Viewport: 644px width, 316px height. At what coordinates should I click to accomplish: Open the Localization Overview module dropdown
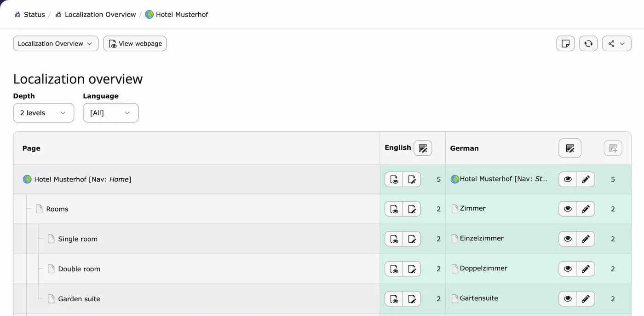56,44
